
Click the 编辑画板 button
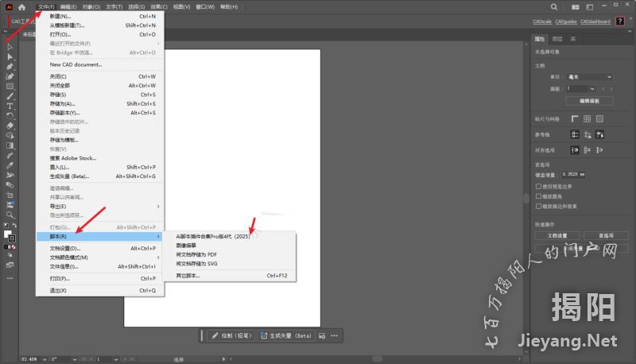point(588,101)
